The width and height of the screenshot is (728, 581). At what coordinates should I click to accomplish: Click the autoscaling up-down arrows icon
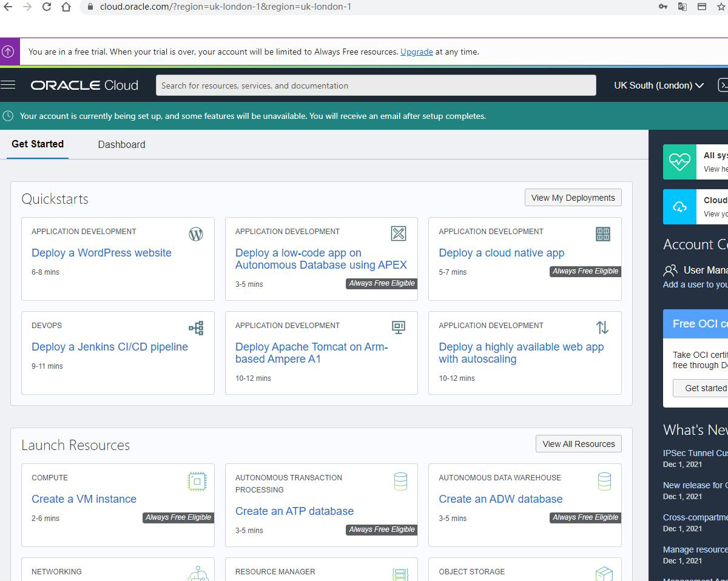pyautogui.click(x=602, y=327)
